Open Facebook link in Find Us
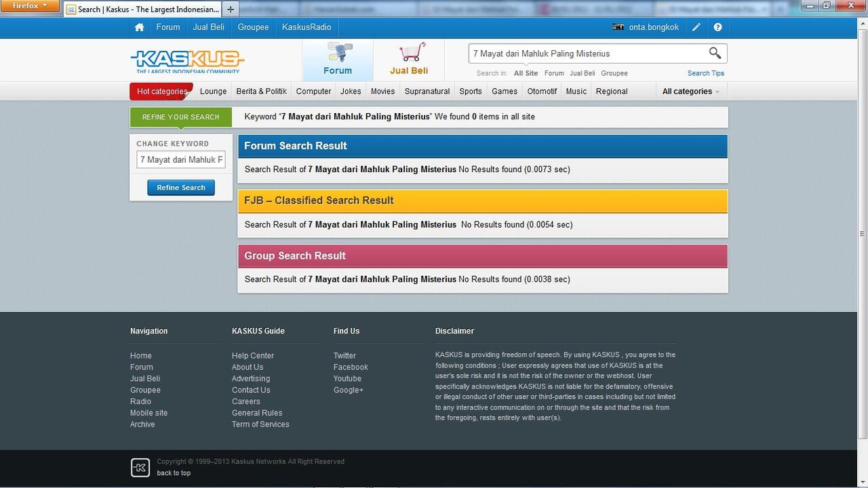 tap(351, 367)
